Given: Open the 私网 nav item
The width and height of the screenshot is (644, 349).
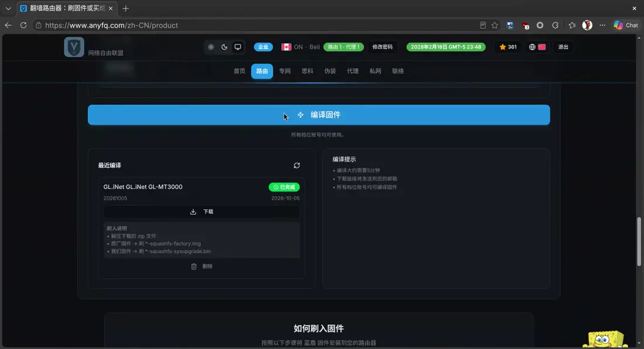Looking at the screenshot, I should point(375,71).
